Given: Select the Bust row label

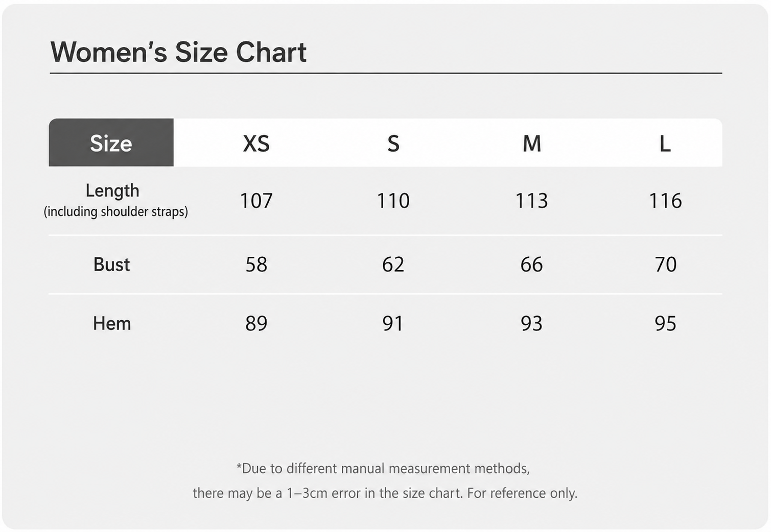Looking at the screenshot, I should pyautogui.click(x=111, y=264).
